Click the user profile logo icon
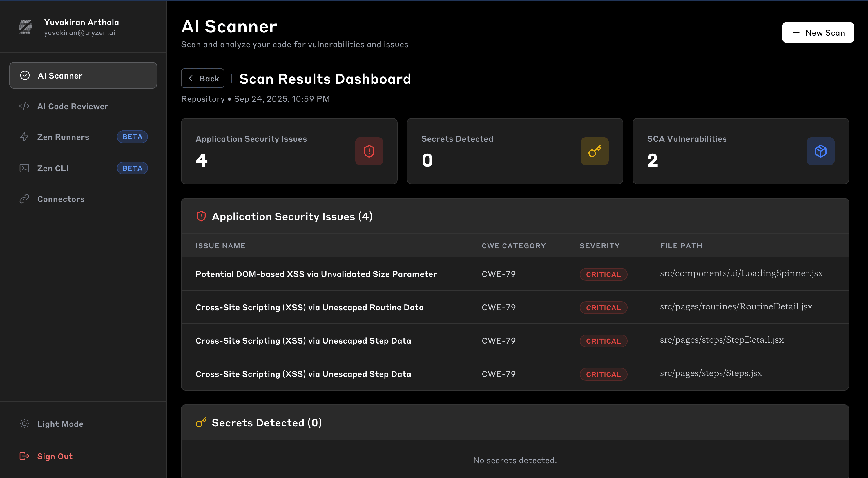Screen dimensions: 868x478 (26, 27)
